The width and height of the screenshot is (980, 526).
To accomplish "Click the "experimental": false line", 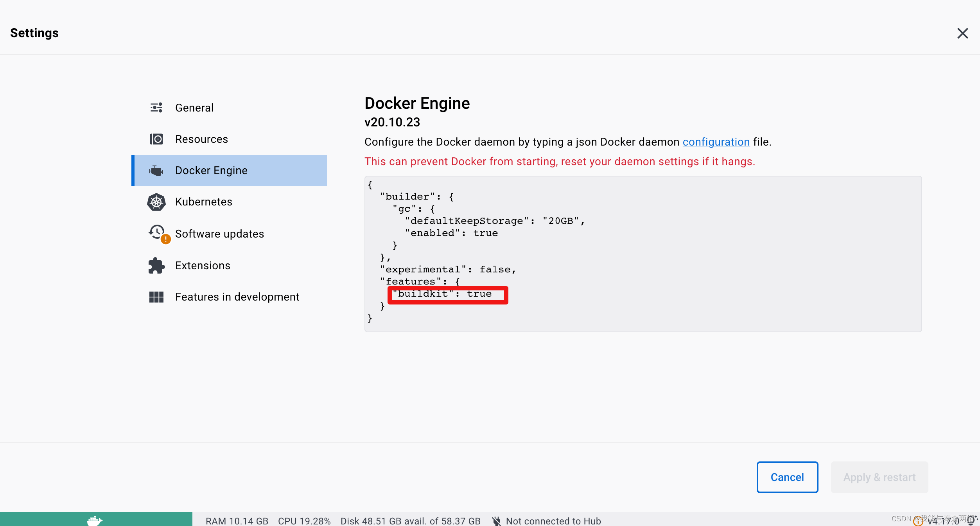I will tap(448, 270).
